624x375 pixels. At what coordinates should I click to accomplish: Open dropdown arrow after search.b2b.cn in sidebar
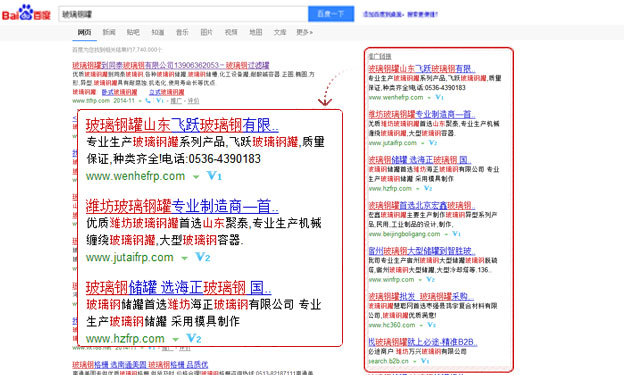415,361
